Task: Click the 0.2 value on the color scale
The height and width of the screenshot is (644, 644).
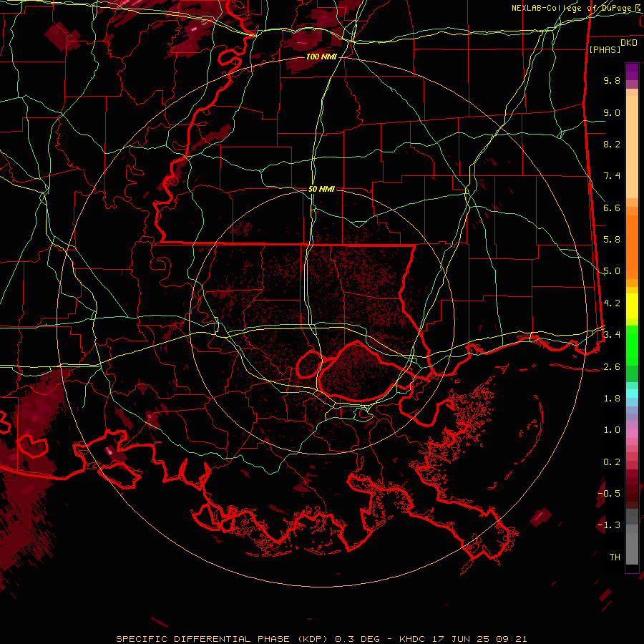Action: coord(612,462)
